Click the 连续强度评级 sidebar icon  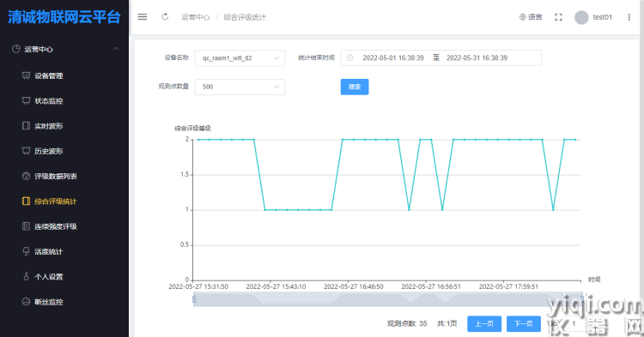coord(26,226)
